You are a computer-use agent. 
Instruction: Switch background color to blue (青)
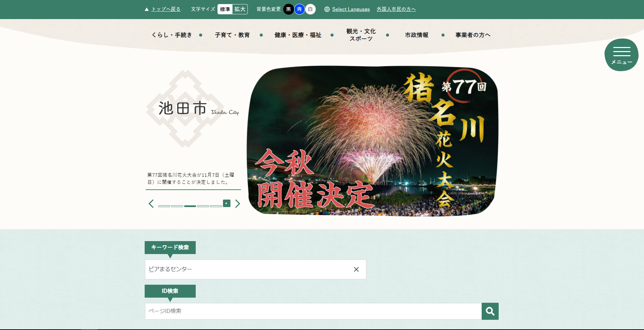pos(299,9)
